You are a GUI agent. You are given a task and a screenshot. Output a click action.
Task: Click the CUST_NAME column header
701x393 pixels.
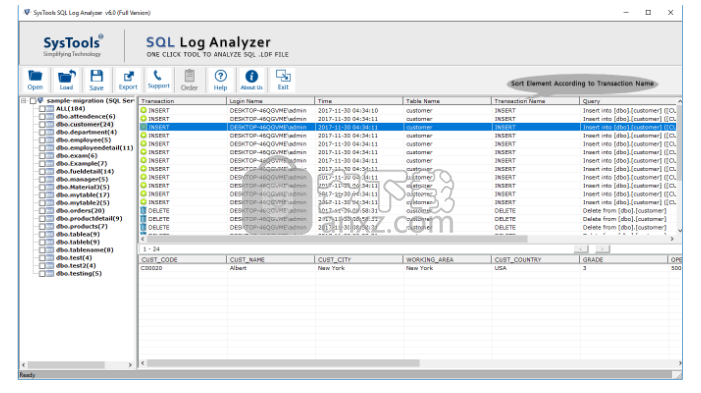[x=270, y=259]
